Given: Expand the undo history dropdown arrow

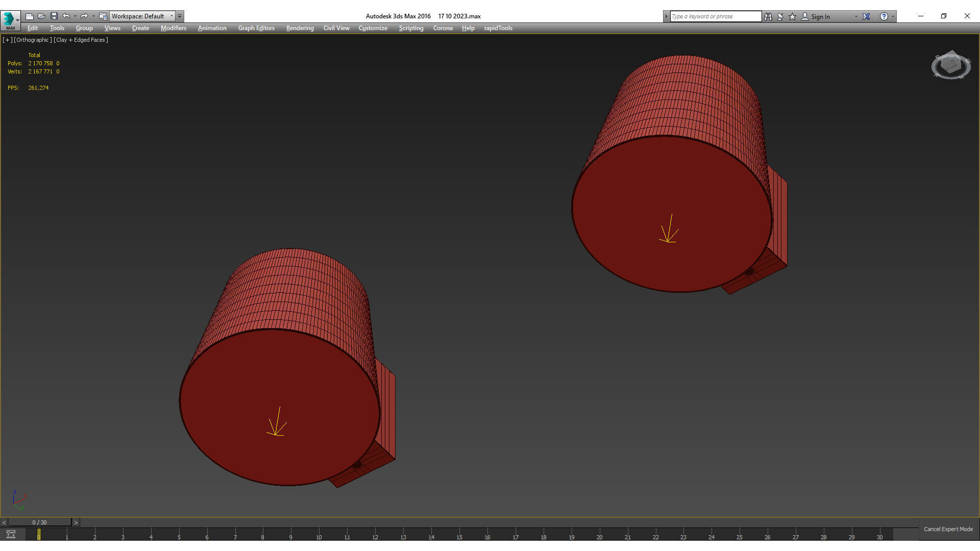Looking at the screenshot, I should tap(75, 16).
